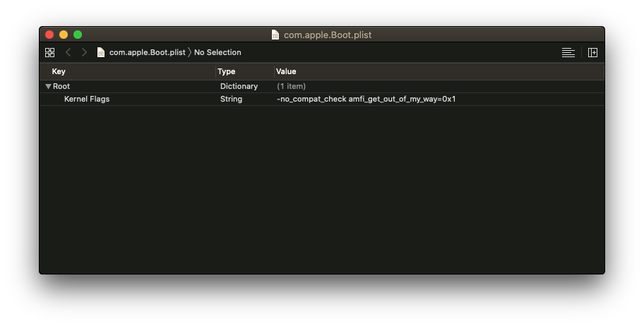Open the editor options lines icon
The height and width of the screenshot is (326, 644).
[568, 52]
